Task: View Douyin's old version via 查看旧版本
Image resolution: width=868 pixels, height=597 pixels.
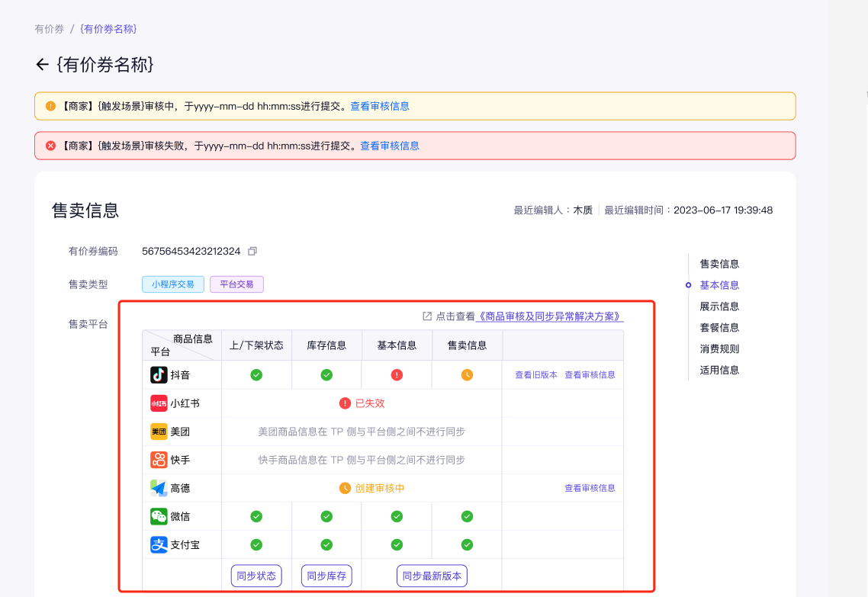Action: [x=536, y=375]
